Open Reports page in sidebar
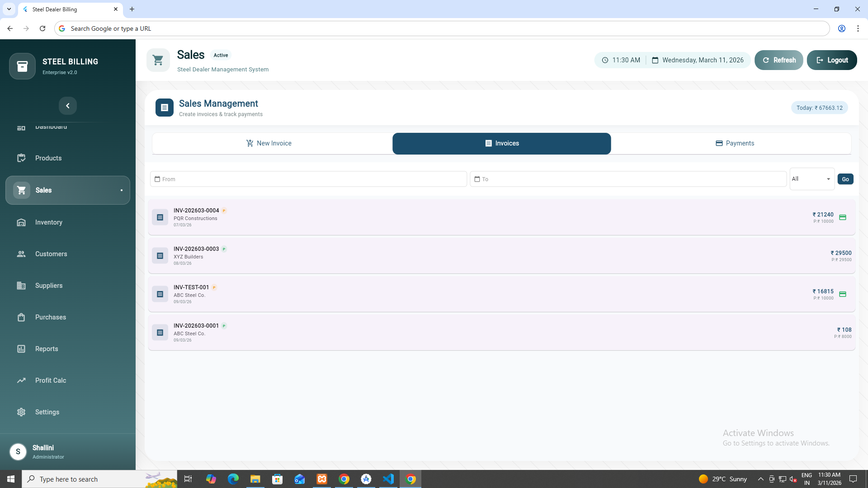This screenshot has width=868, height=488. click(47, 349)
